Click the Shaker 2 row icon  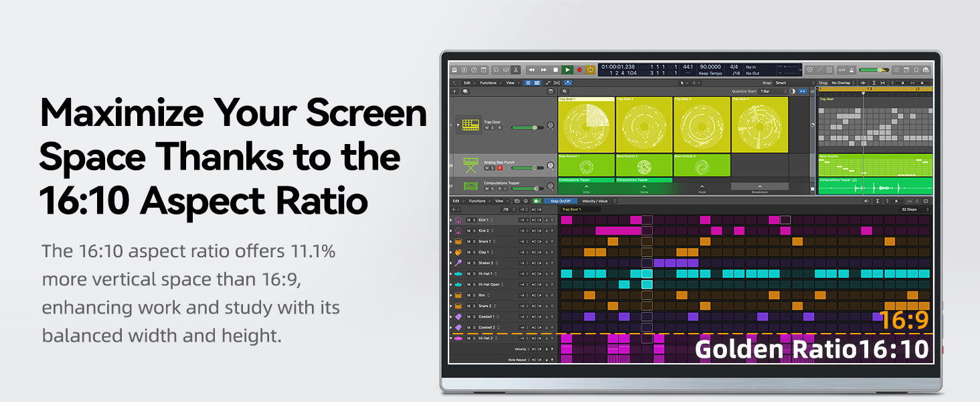click(459, 263)
